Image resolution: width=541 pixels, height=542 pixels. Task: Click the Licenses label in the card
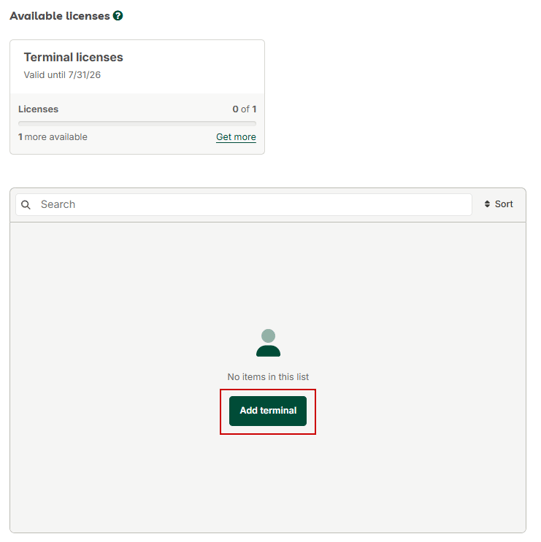pyautogui.click(x=38, y=109)
